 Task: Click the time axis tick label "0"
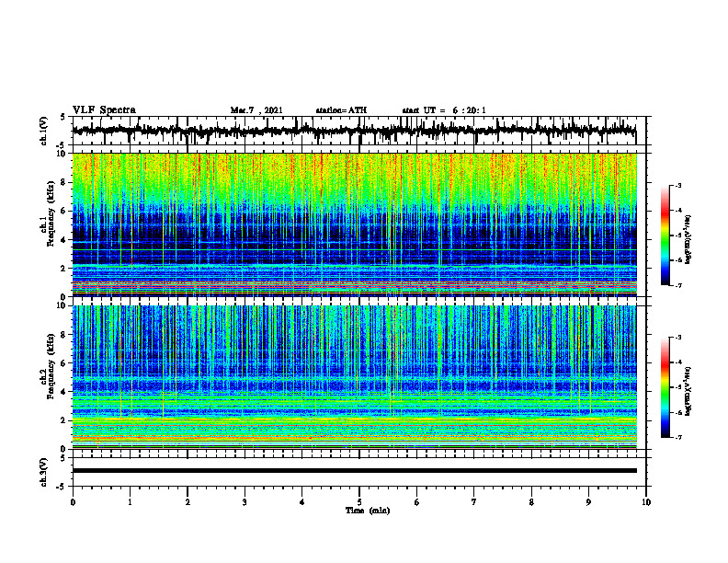73,502
